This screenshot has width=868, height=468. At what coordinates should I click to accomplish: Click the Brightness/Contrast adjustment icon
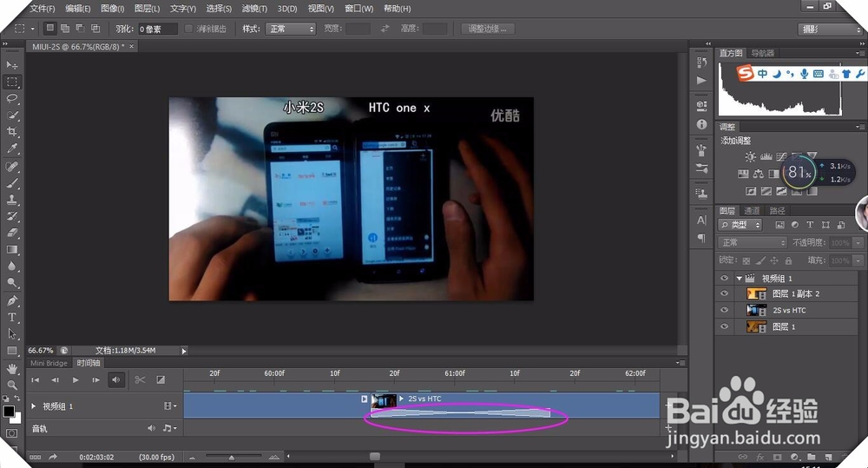[750, 157]
